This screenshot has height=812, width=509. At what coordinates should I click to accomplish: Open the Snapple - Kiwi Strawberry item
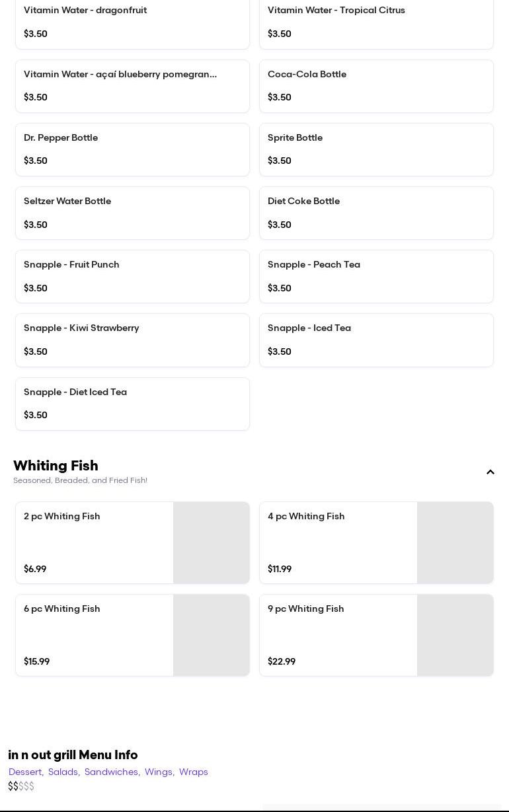coord(132,340)
